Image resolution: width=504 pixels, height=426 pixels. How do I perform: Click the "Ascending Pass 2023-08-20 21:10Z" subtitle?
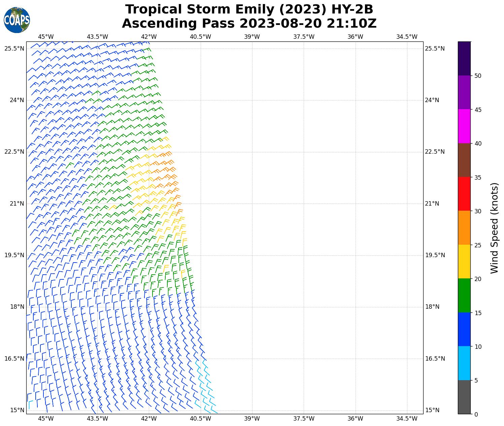[x=249, y=24]
